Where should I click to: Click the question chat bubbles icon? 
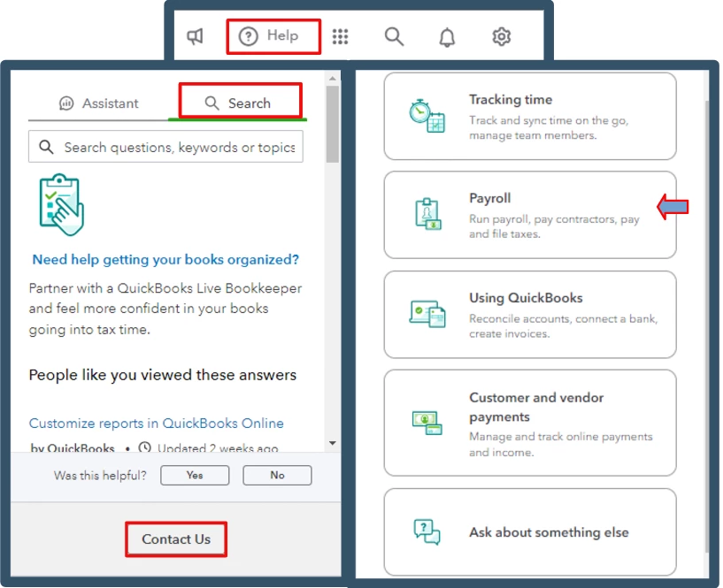pos(427,532)
